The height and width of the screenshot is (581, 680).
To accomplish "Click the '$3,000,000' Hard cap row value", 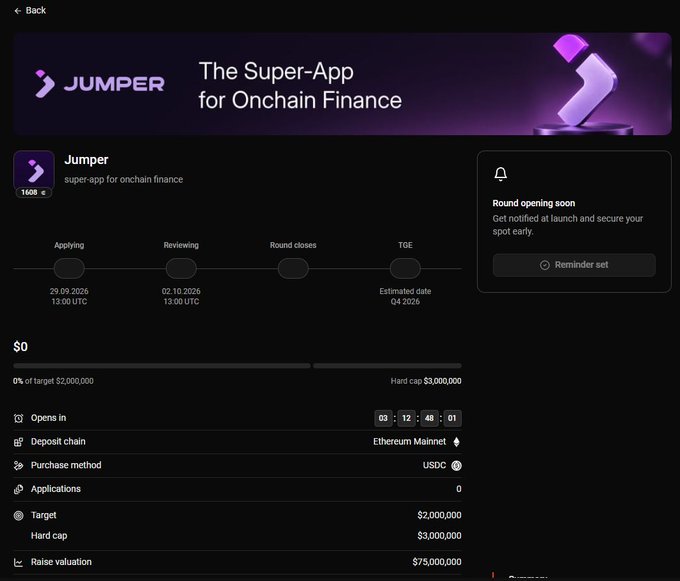I will point(439,535).
